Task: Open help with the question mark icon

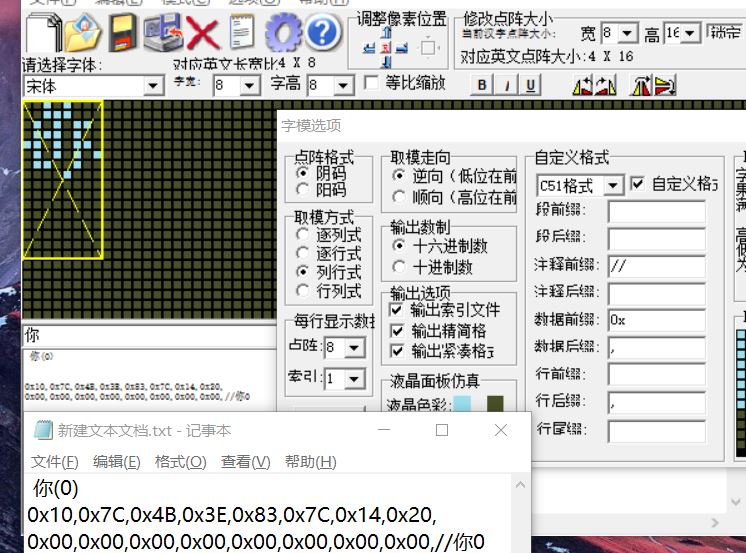Action: 323,32
